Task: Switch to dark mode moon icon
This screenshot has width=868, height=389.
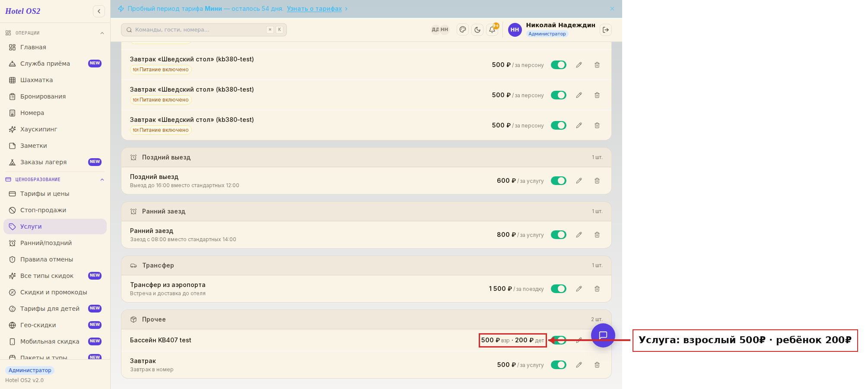Action: tap(477, 30)
